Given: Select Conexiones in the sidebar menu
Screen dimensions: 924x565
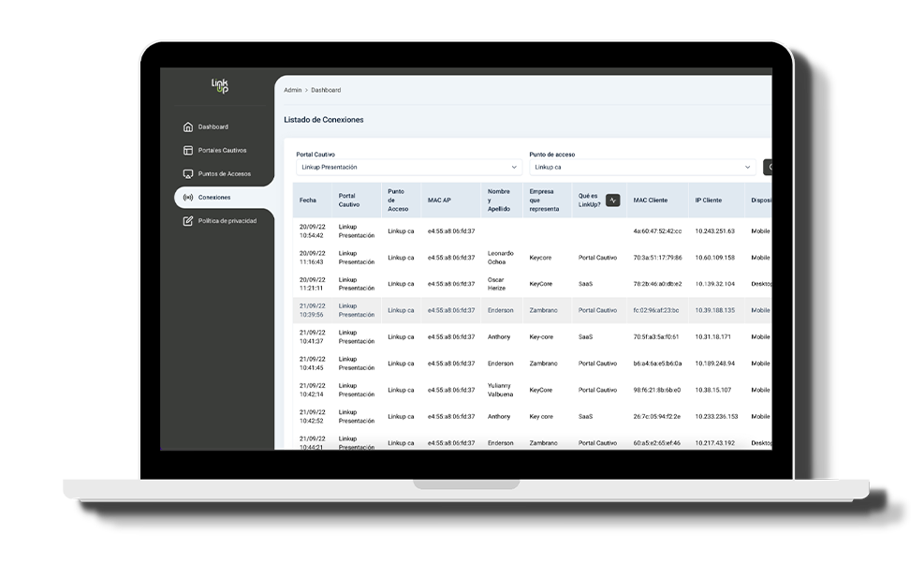Looking at the screenshot, I should pos(214,197).
